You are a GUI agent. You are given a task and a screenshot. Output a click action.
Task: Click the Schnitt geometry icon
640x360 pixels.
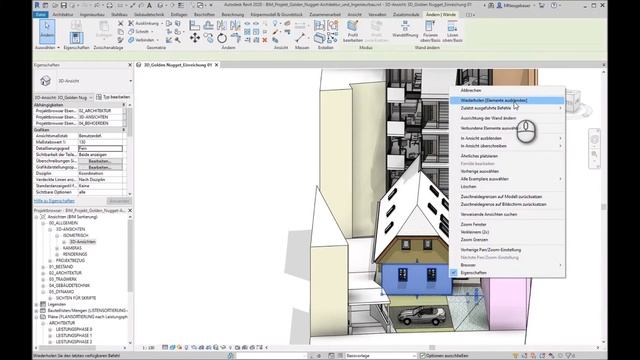(x=131, y=31)
